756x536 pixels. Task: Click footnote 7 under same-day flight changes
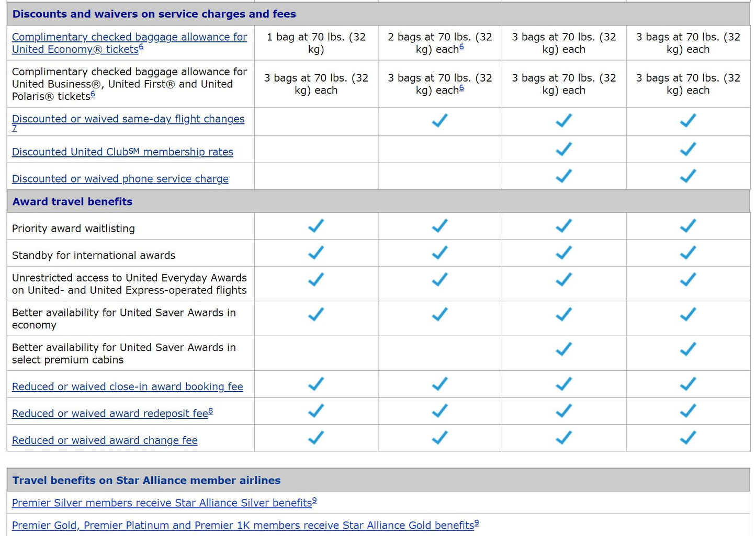[14, 128]
